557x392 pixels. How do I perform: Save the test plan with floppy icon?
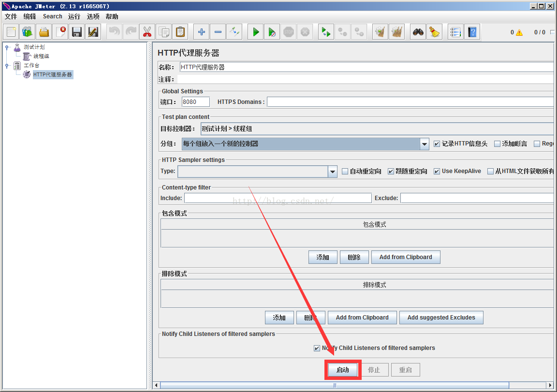tap(77, 32)
